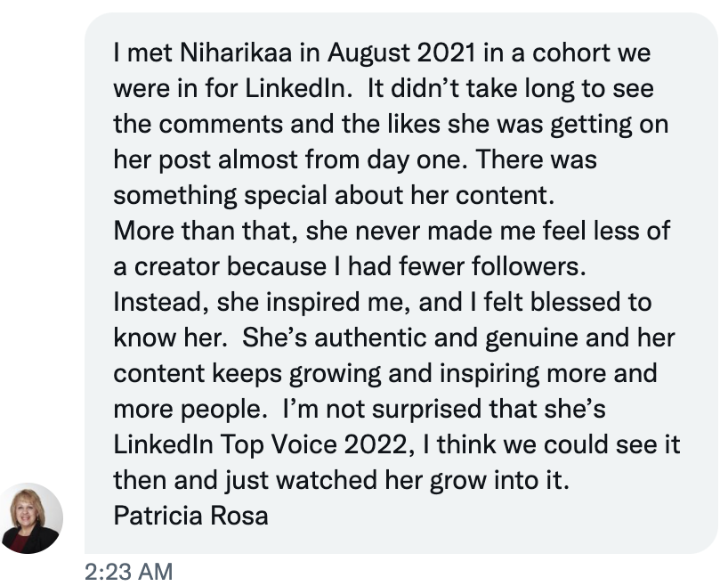Click the text "she inspired me"
The height and width of the screenshot is (586, 728).
pyautogui.click(x=301, y=302)
